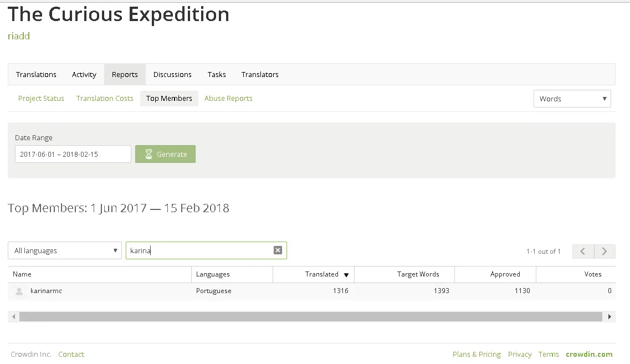Click the horizontal scrollbar track
630x364 pixels.
(311, 316)
